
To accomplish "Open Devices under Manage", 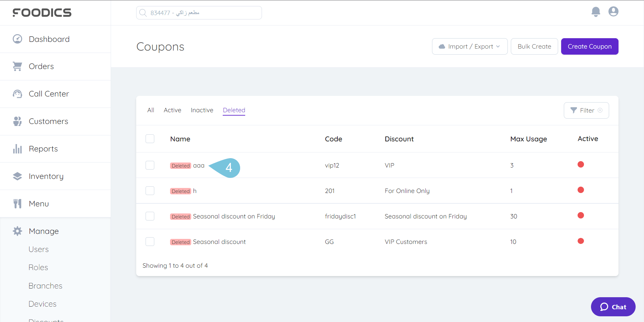I will (x=42, y=304).
